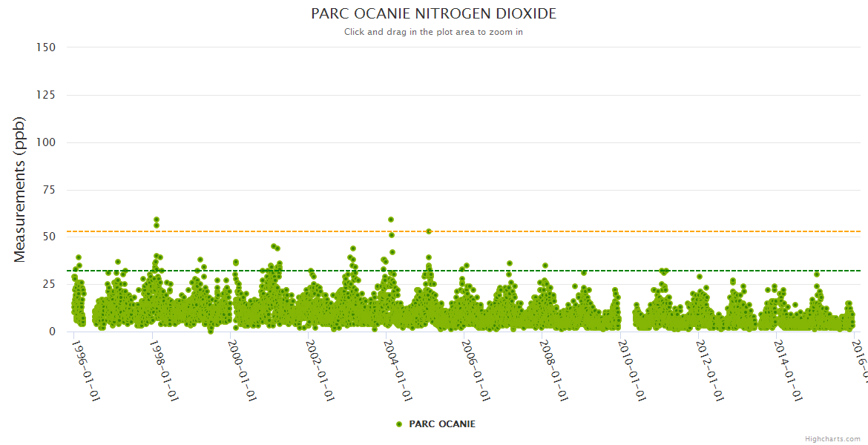
Task: Click the 75 y-axis tick label
Action: point(48,190)
